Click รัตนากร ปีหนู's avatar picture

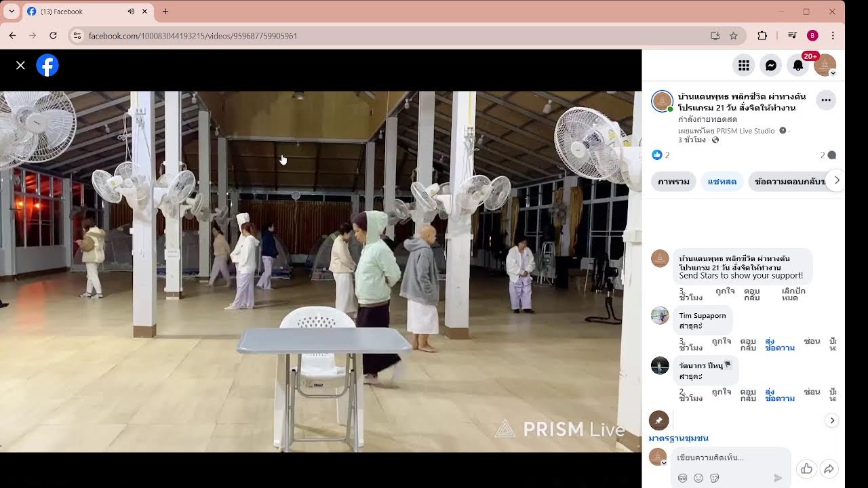(x=660, y=366)
